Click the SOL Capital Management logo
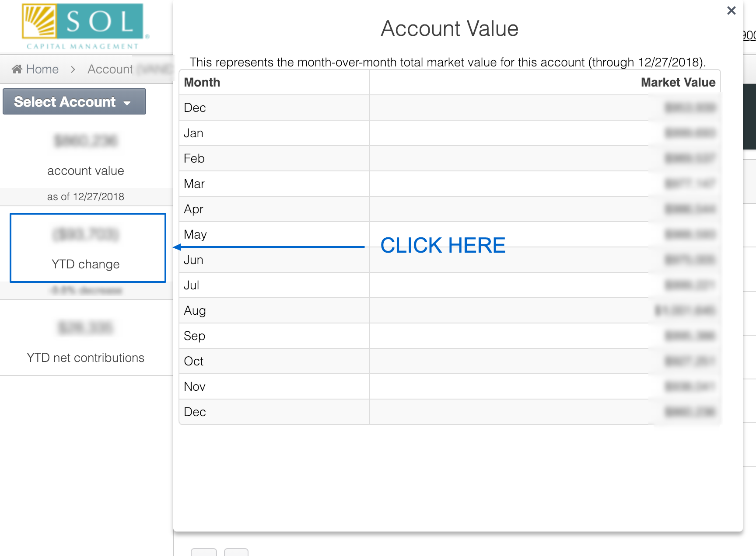Screen dimensions: 756x556 (82, 25)
